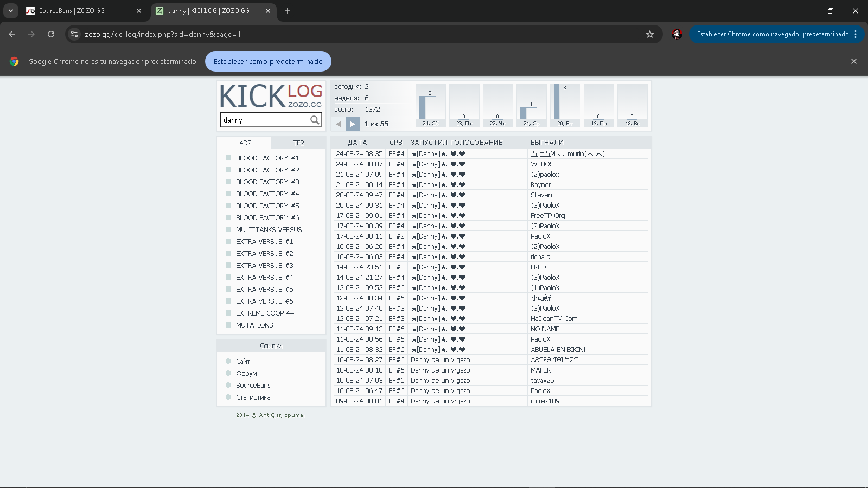Go to next page arrow
The width and height of the screenshot is (868, 488).
353,124
